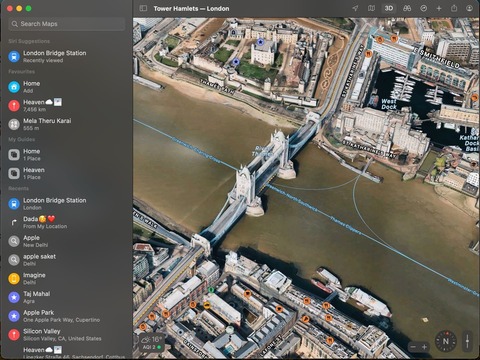
Task: Click the Recents section header
Action: pos(18,188)
